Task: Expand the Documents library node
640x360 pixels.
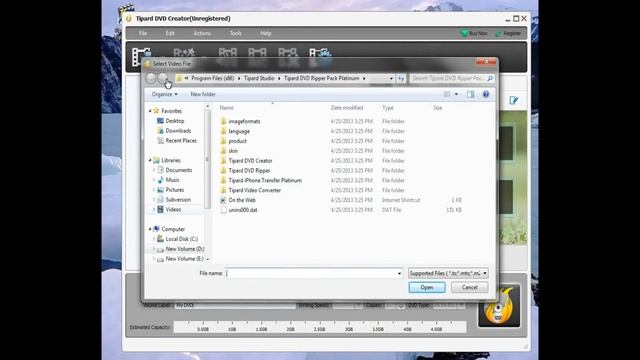Action: pyautogui.click(x=154, y=170)
